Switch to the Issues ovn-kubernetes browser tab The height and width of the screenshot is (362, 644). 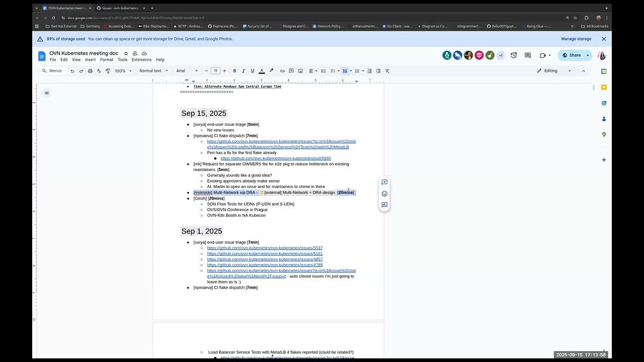(x=120, y=8)
